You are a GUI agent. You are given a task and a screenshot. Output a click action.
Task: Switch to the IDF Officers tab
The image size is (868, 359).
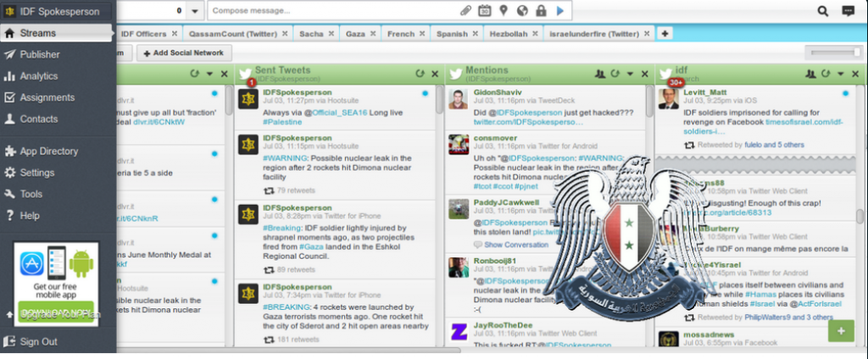(x=143, y=34)
